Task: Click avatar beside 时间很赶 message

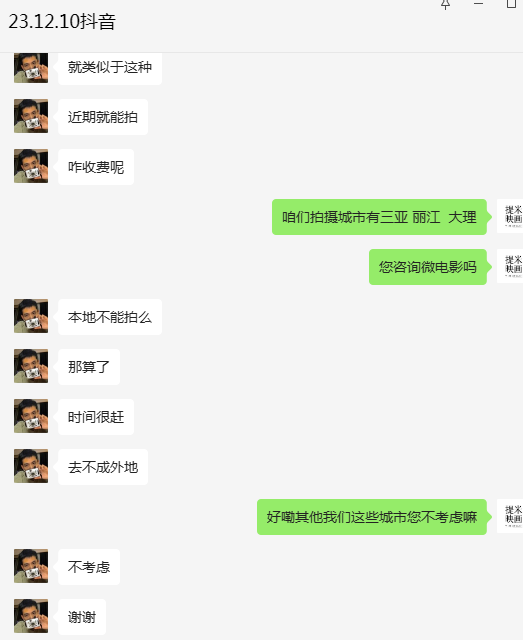Action: 31,416
